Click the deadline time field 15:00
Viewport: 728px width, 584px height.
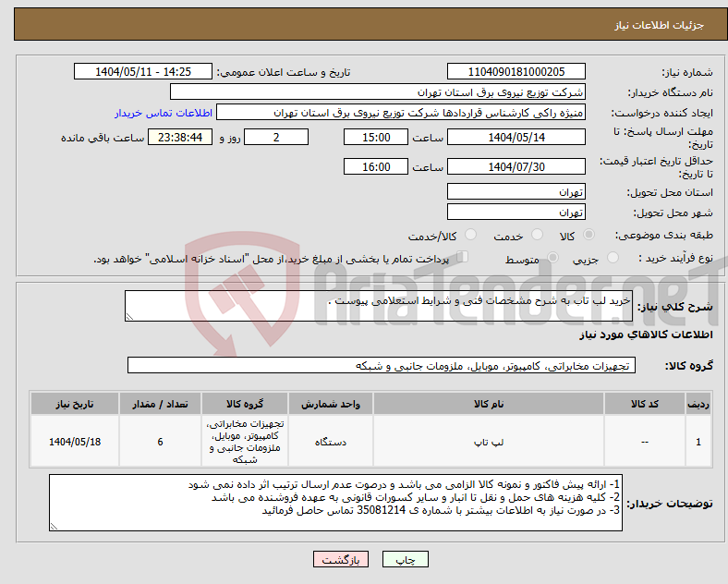coord(376,137)
